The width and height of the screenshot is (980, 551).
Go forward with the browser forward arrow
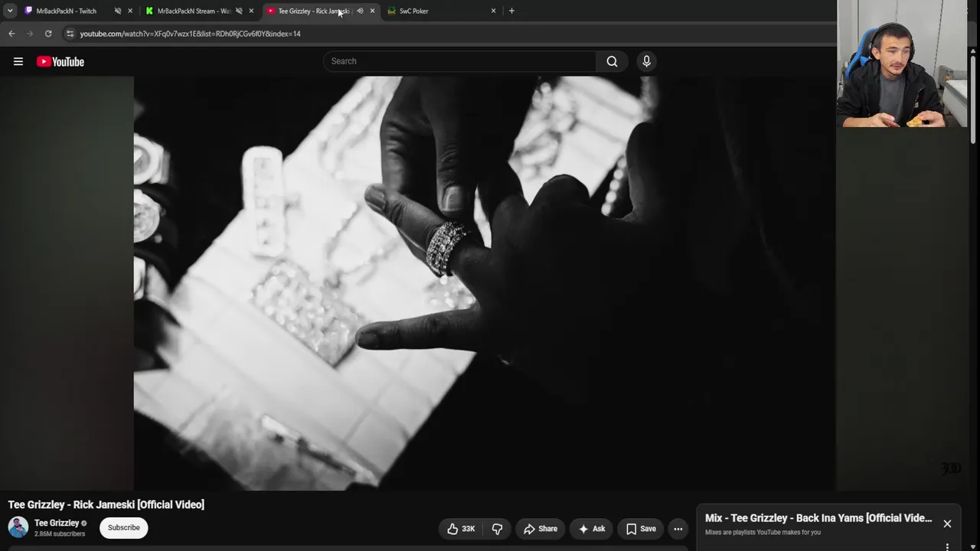coord(30,34)
